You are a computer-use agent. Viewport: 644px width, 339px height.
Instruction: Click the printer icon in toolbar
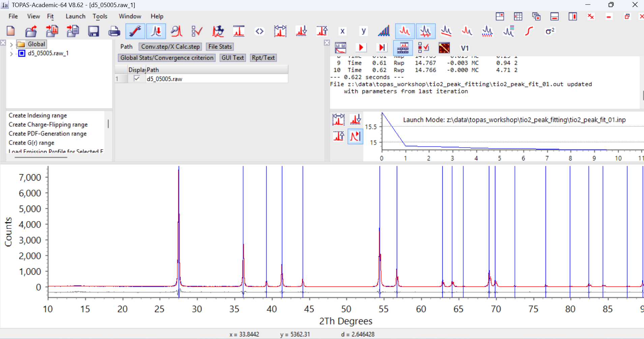coord(114,31)
